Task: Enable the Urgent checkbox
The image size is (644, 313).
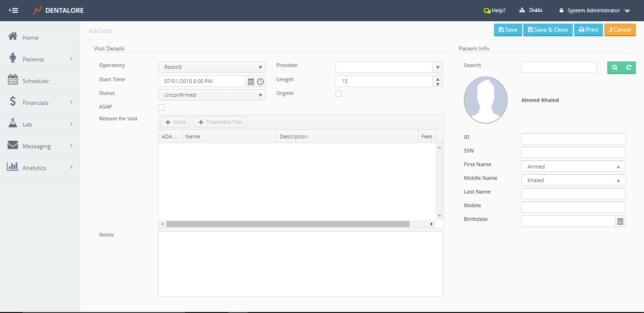Action: click(338, 93)
